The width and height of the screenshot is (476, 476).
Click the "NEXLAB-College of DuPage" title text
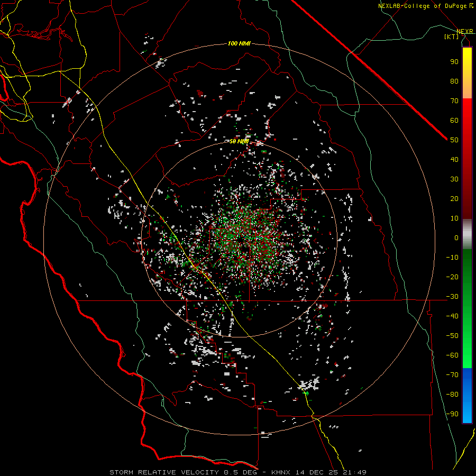pyautogui.click(x=423, y=6)
